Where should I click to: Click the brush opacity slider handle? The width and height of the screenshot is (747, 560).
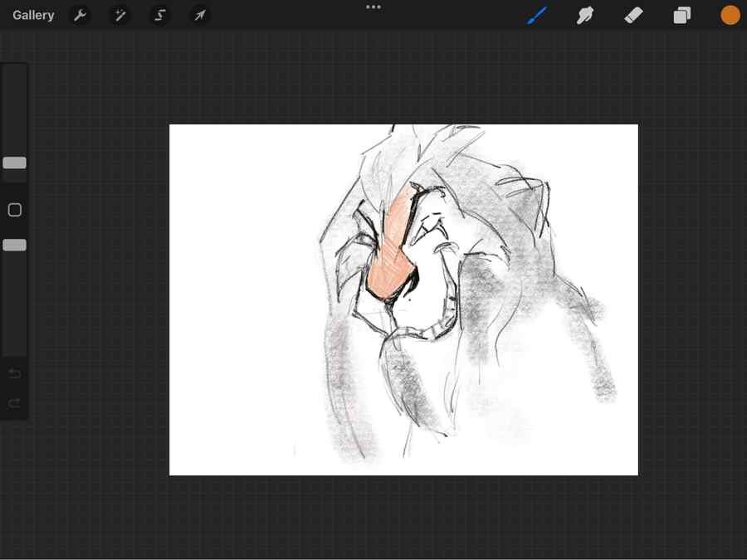tap(15, 245)
